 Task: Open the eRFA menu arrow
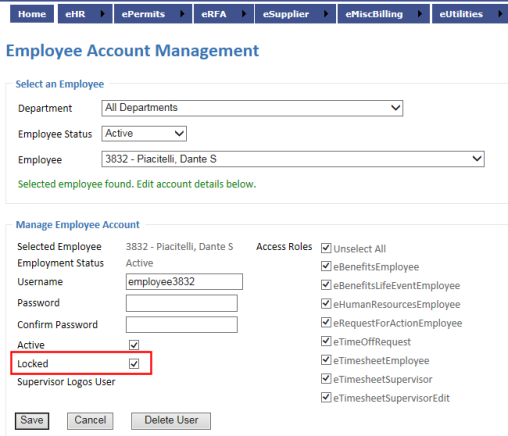click(x=244, y=14)
